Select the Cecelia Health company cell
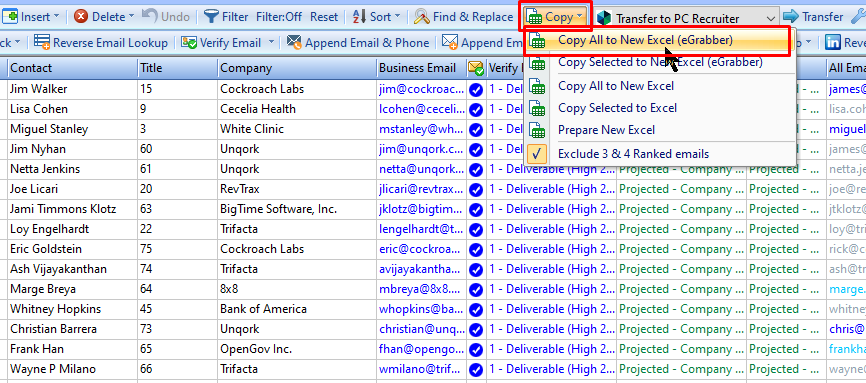Viewport: 866px width, 383px height. click(x=297, y=109)
